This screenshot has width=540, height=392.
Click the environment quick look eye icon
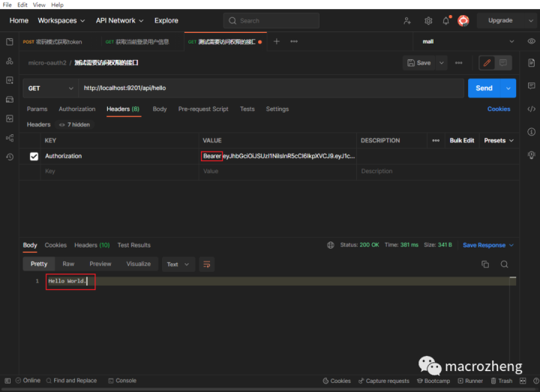(532, 41)
